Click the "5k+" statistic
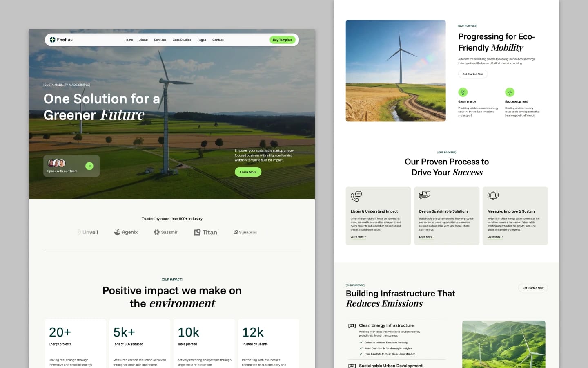The height and width of the screenshot is (368, 588). (124, 332)
